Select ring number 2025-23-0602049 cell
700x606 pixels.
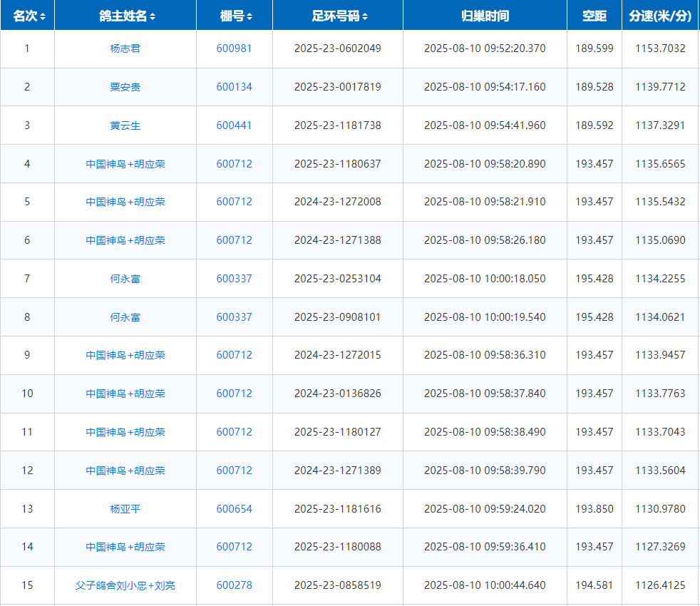click(x=337, y=48)
